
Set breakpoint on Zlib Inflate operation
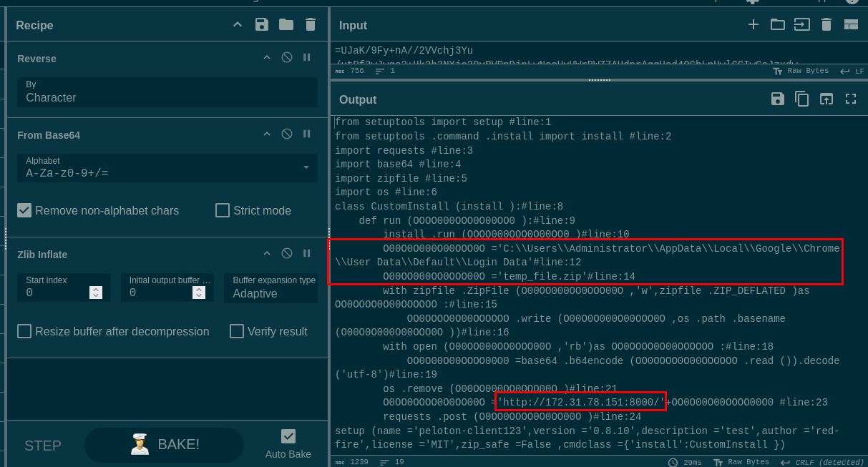click(x=307, y=253)
